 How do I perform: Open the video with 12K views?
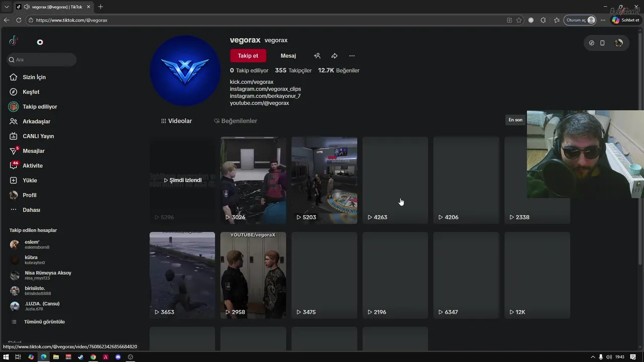pos(537,275)
